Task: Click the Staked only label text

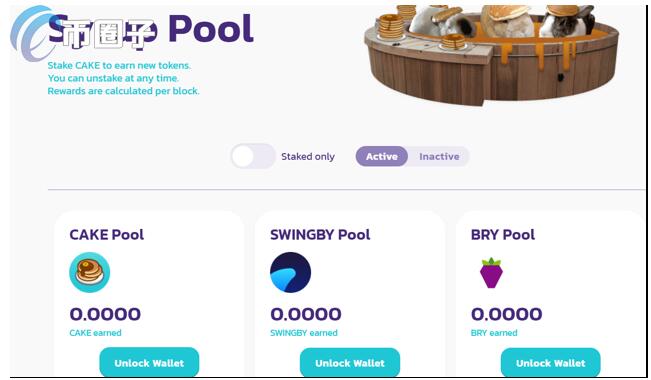Action: [x=308, y=157]
